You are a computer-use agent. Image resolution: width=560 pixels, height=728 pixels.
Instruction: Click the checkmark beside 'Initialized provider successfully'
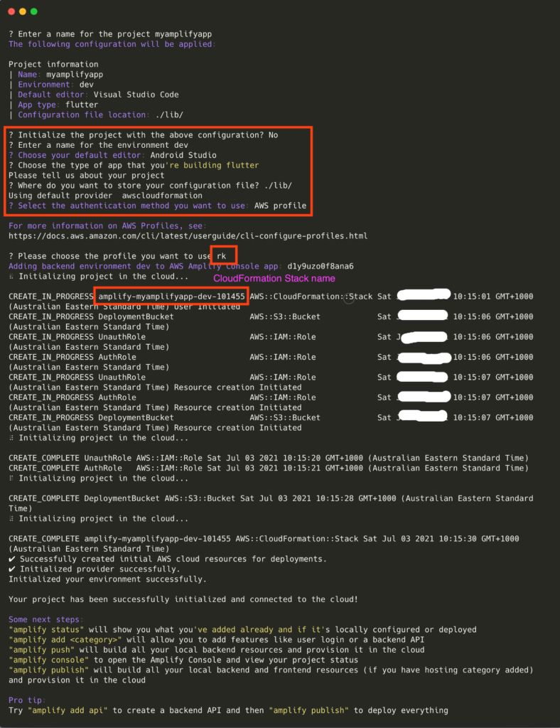(11, 569)
